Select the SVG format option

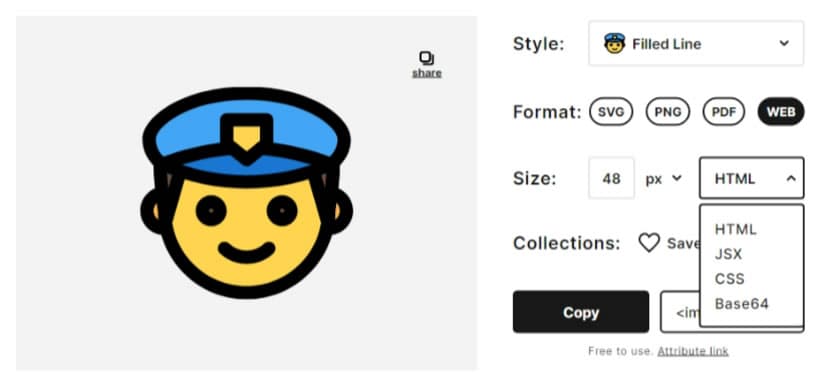tap(611, 112)
